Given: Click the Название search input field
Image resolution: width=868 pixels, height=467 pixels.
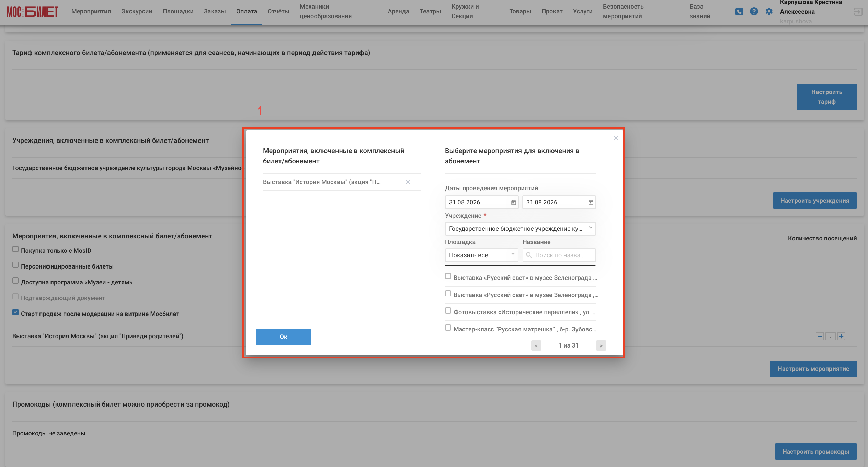Looking at the screenshot, I should click(x=559, y=255).
